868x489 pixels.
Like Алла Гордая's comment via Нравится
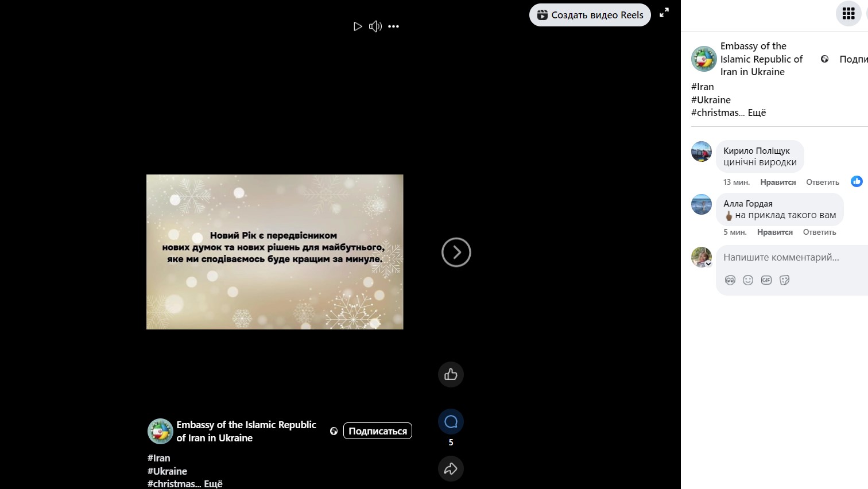coord(775,232)
